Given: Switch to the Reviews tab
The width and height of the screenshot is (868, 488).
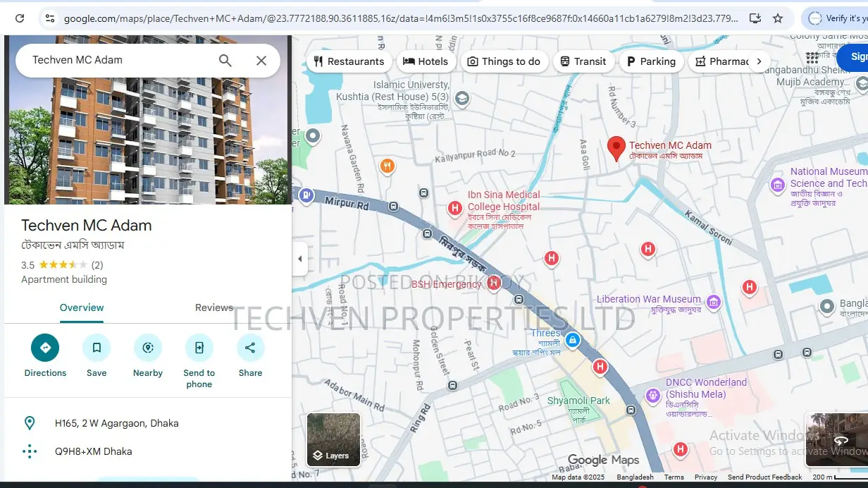Looking at the screenshot, I should (214, 308).
